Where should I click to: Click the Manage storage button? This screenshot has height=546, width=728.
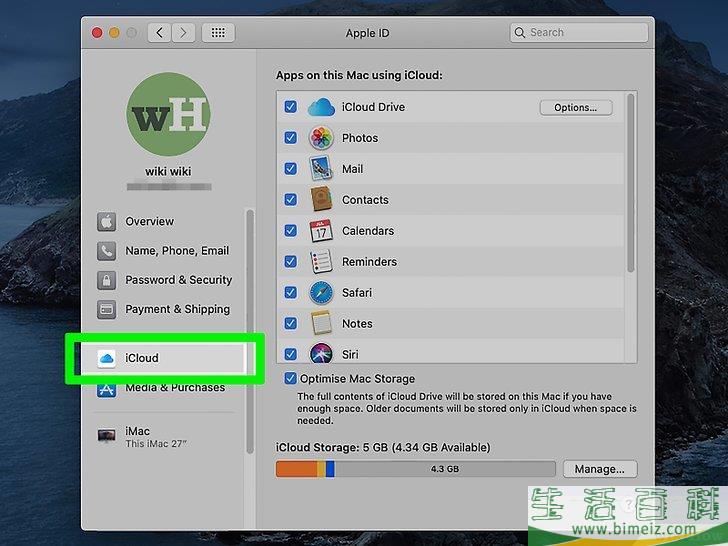coord(600,469)
